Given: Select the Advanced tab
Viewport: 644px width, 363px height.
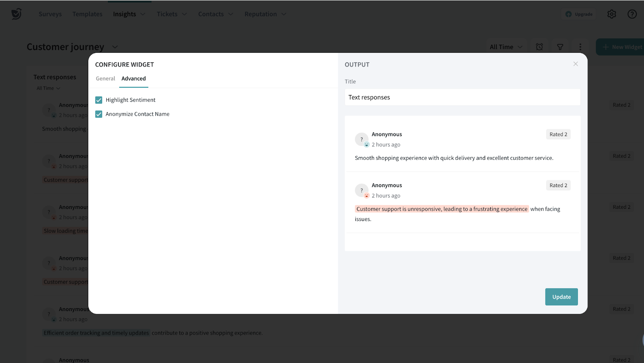Looking at the screenshot, I should (x=134, y=78).
